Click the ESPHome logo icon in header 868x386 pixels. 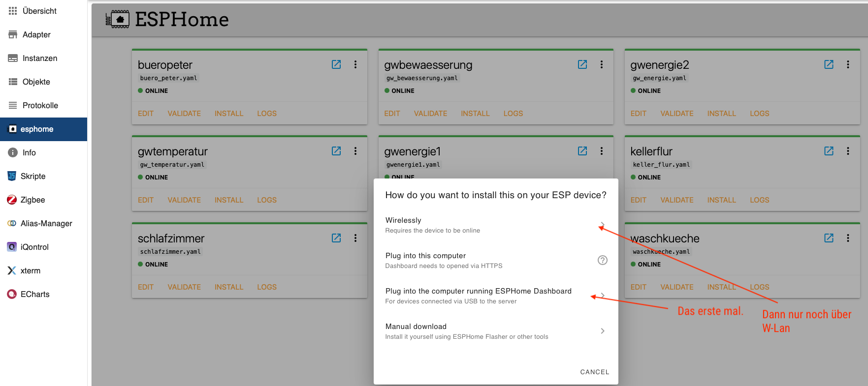(x=117, y=19)
